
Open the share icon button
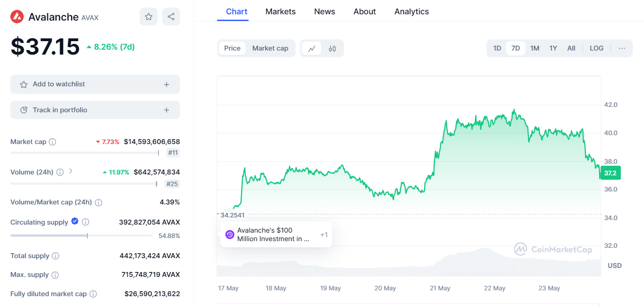point(171,17)
